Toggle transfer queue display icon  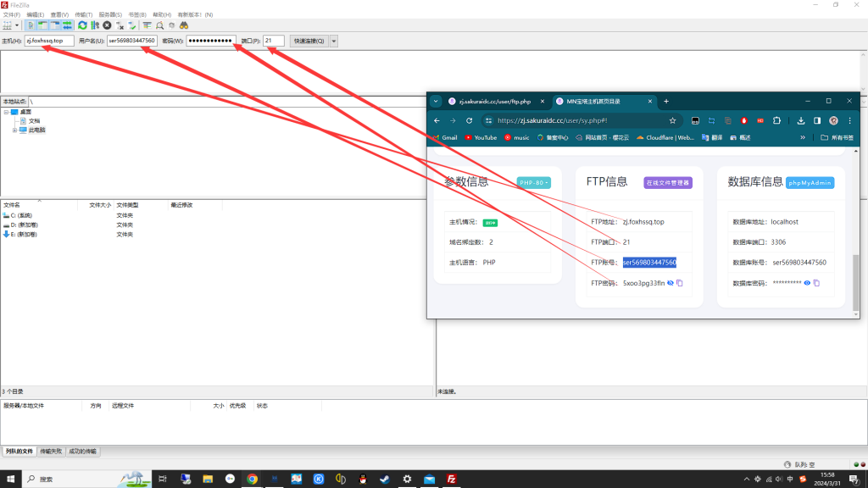(x=67, y=25)
